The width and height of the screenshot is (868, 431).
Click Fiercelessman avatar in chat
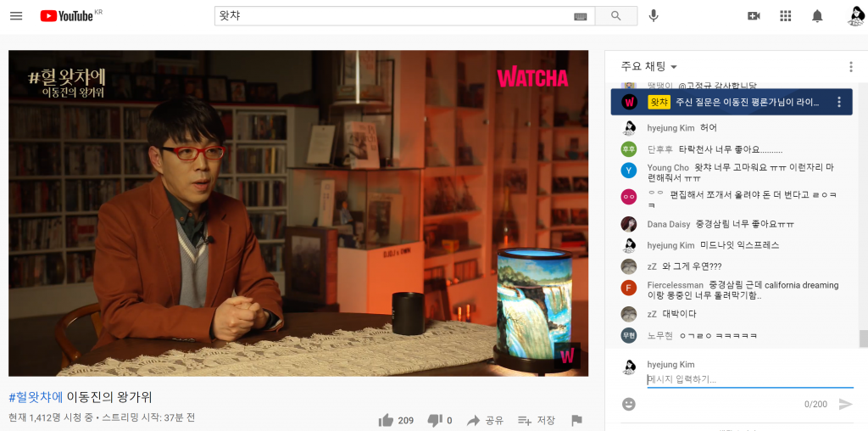[x=628, y=288]
